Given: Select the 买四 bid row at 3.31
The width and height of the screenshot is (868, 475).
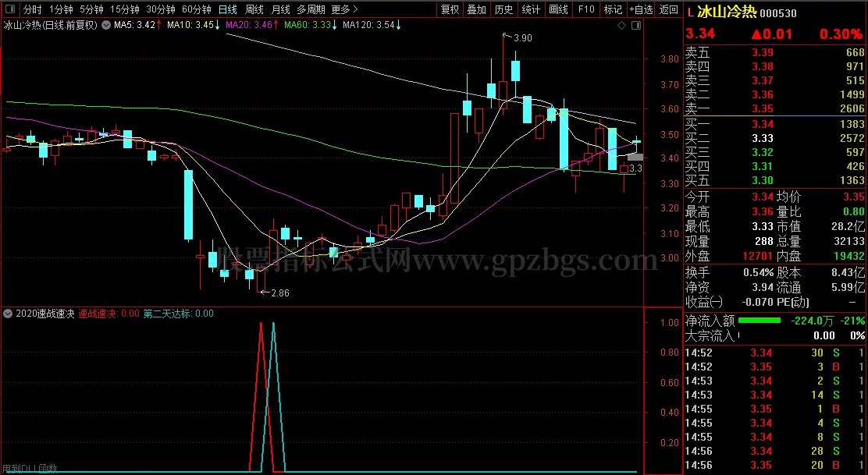Looking at the screenshot, I should coord(775,166).
